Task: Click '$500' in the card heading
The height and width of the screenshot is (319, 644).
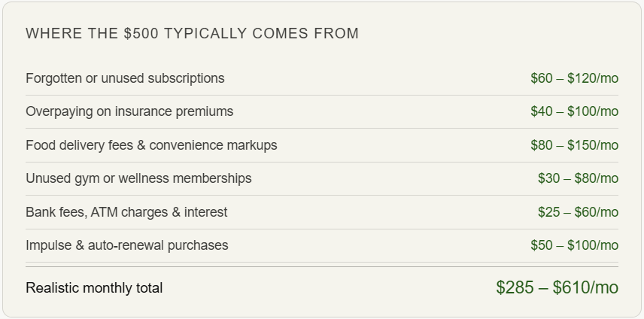Action: [x=141, y=33]
